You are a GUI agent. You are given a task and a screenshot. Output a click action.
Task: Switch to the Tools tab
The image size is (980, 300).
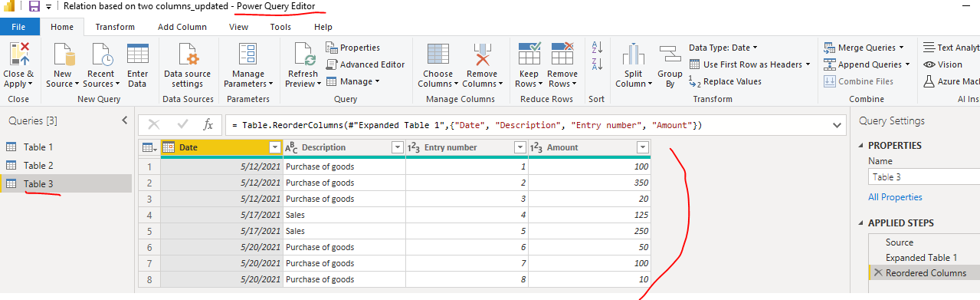[x=280, y=27]
